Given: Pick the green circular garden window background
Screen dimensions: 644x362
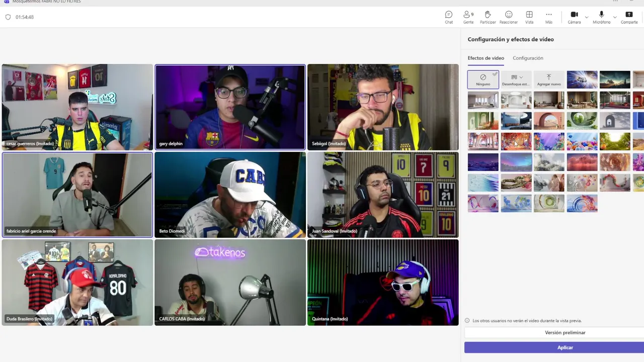Looking at the screenshot, I should [582, 121].
